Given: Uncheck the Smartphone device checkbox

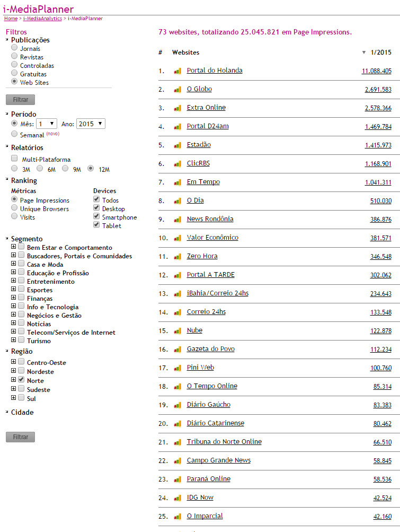Looking at the screenshot, I should click(x=96, y=217).
